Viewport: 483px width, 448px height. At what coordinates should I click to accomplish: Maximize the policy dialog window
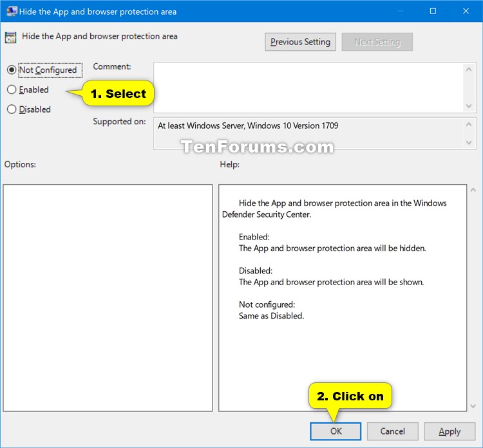(433, 11)
